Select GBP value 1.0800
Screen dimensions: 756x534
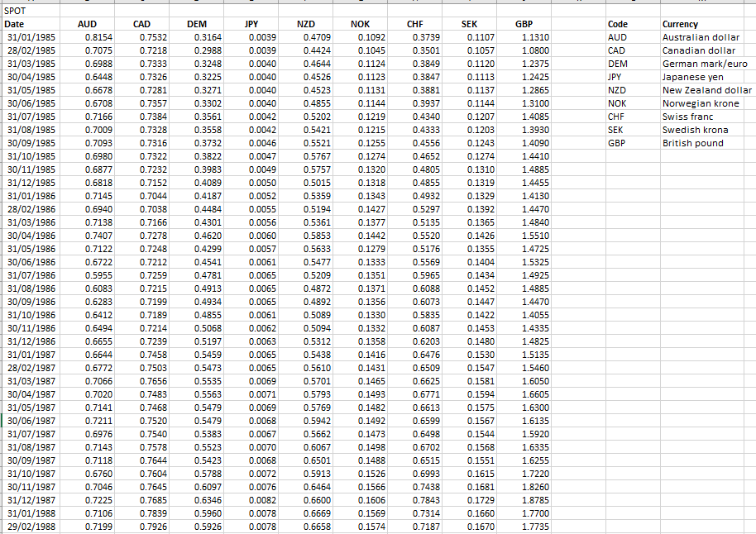(524, 50)
